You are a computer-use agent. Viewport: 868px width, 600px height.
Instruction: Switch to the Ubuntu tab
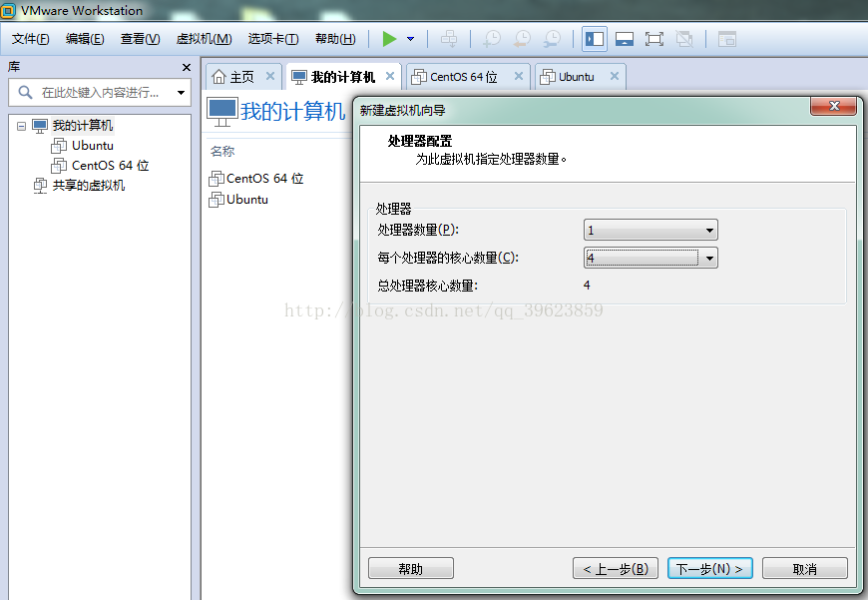pyautogui.click(x=577, y=77)
